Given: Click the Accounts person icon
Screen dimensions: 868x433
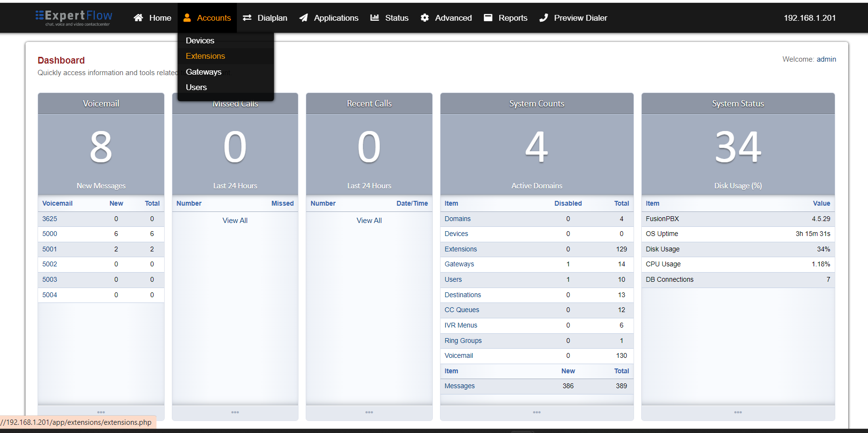Looking at the screenshot, I should (x=187, y=18).
